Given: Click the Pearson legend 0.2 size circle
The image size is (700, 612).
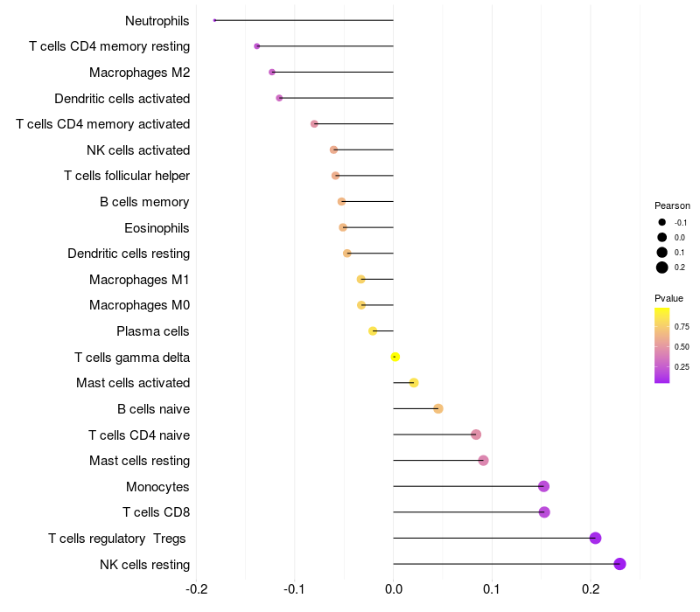Looking at the screenshot, I should pos(662,268).
